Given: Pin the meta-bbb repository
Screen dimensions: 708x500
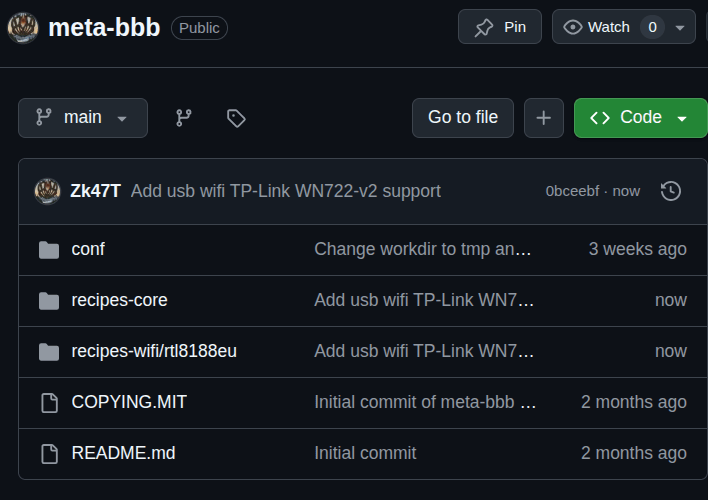Looking at the screenshot, I should pos(500,27).
